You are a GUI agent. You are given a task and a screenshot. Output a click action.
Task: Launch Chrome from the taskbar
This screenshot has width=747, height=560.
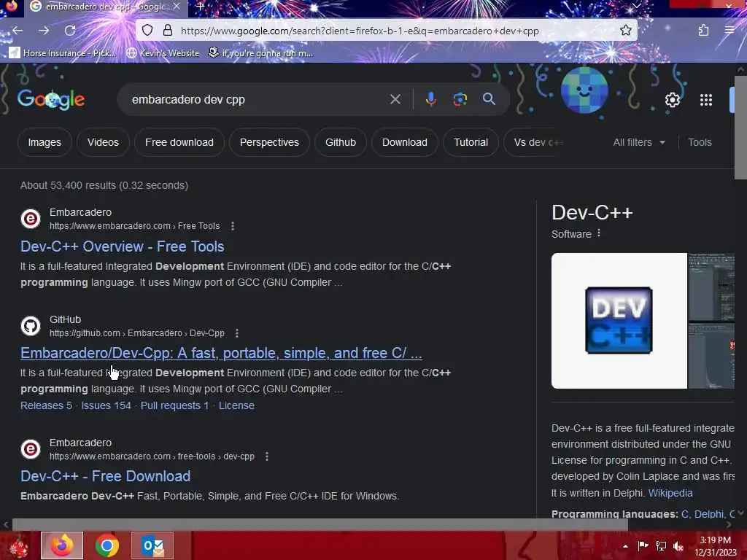point(107,545)
